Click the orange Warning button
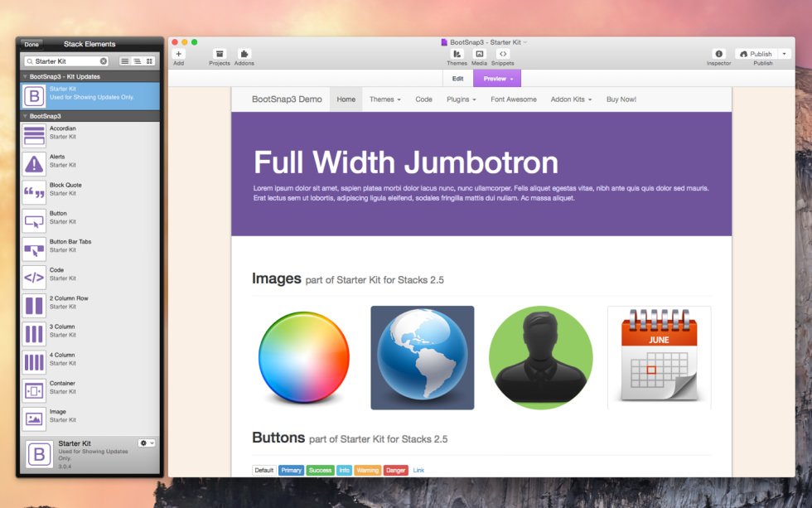 coord(368,470)
